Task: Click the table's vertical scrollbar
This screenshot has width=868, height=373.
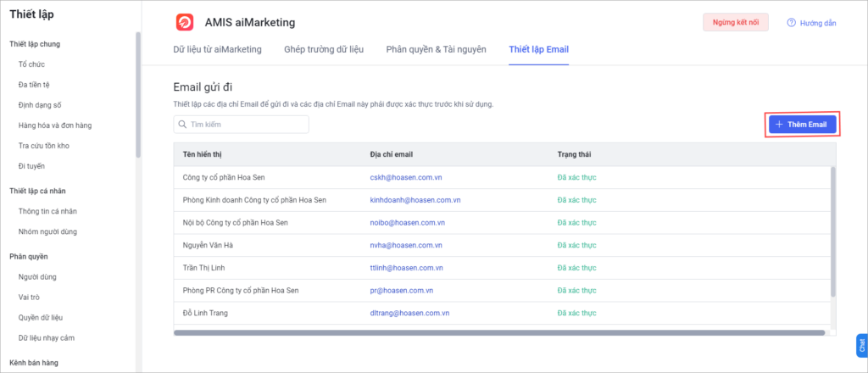Action: coord(834,231)
